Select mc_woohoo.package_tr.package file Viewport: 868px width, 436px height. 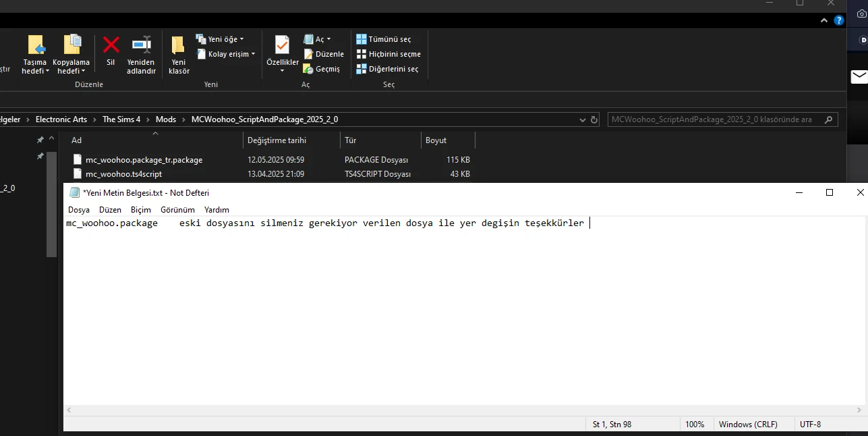click(144, 160)
